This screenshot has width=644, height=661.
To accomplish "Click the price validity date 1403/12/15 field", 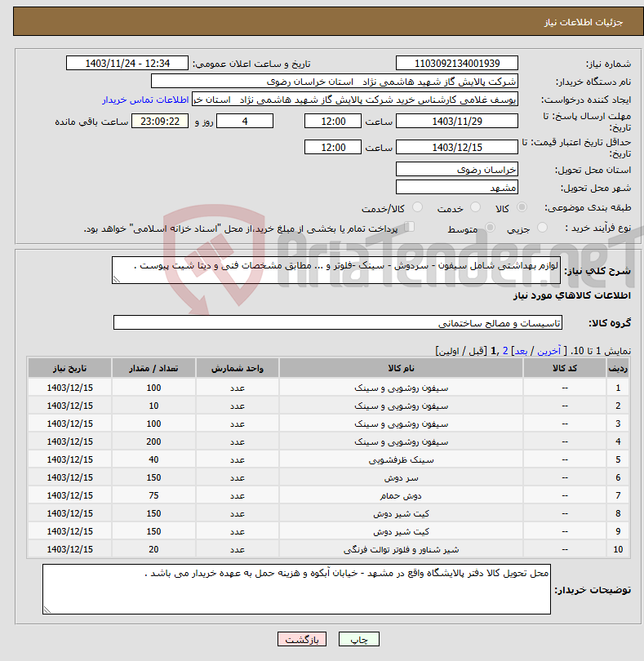I will pyautogui.click(x=457, y=148).
